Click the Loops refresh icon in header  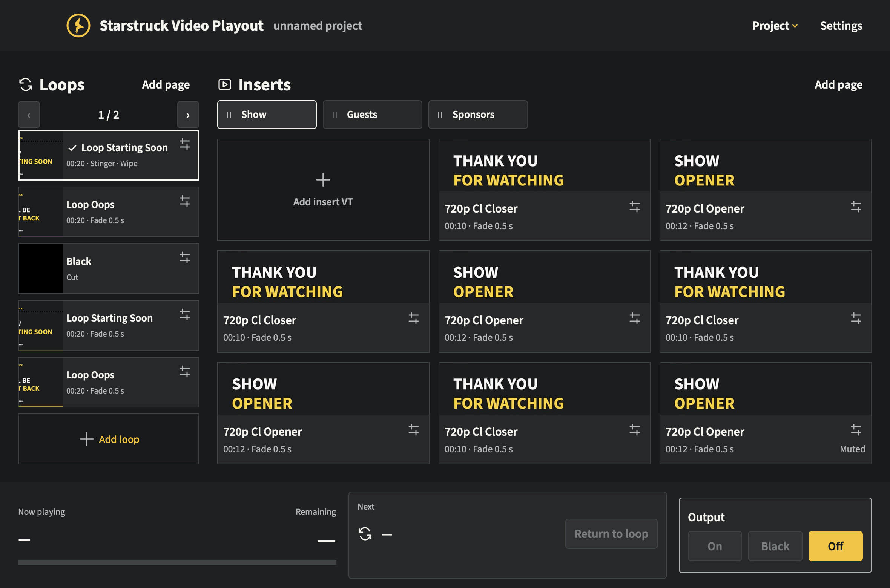coord(26,84)
